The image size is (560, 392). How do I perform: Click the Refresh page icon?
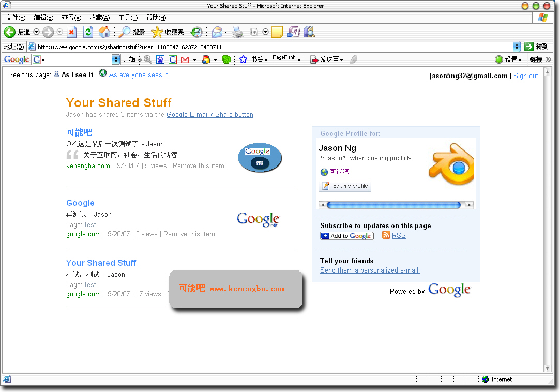tap(88, 32)
